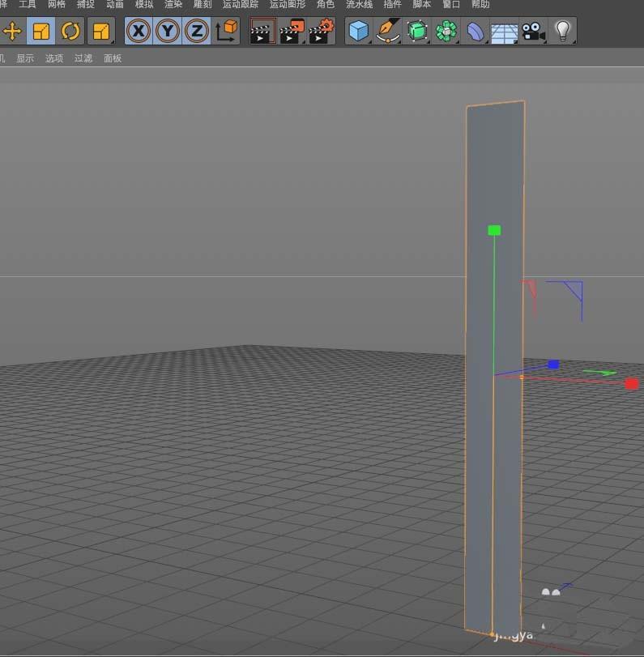Open the 运动图形 menu
Image resolution: width=644 pixels, height=657 pixels.
click(287, 4)
